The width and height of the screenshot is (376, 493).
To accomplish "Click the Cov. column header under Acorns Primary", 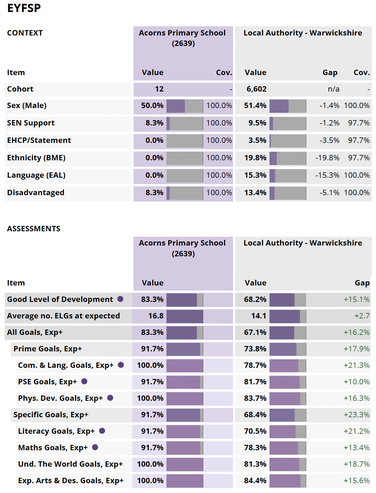I will click(224, 72).
